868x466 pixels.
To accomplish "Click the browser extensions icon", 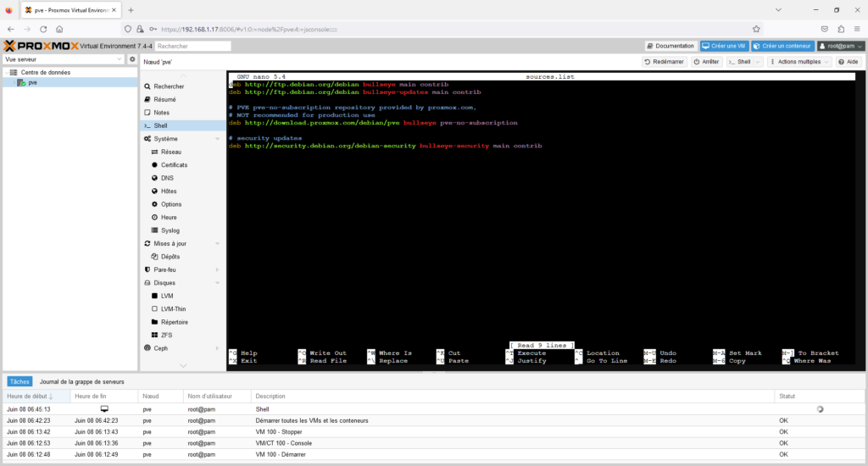I will click(x=841, y=30).
